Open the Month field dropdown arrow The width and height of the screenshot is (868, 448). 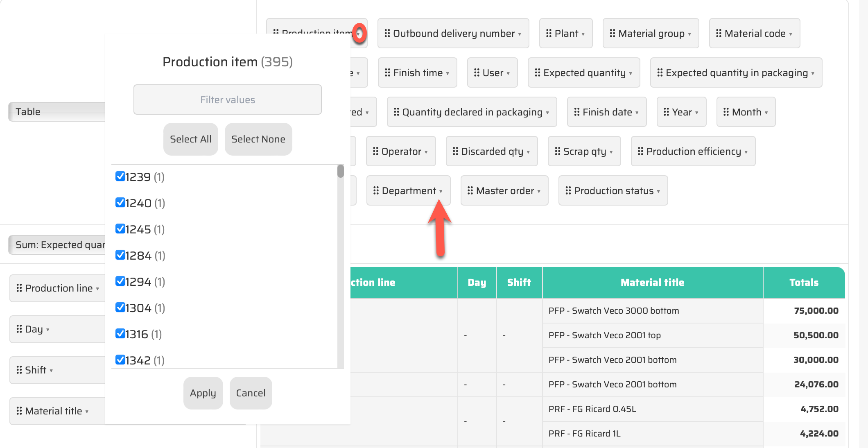pos(766,113)
